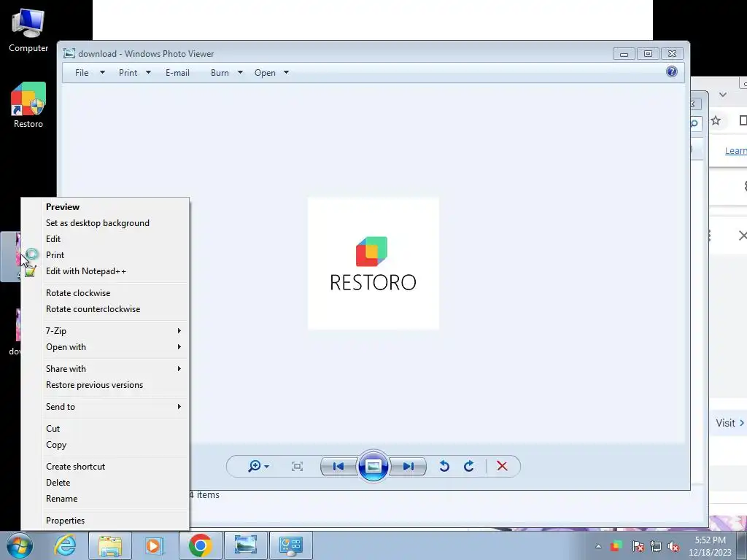Click the Actual size button

click(x=297, y=466)
